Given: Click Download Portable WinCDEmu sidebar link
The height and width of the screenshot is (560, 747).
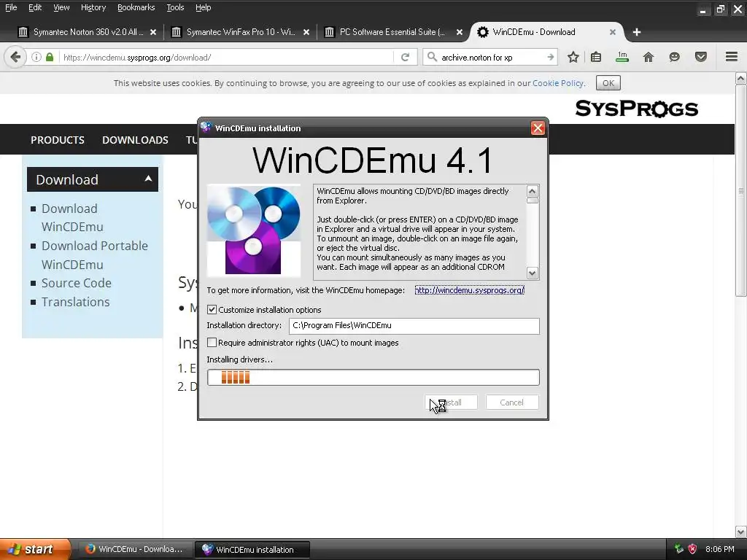Looking at the screenshot, I should coord(94,254).
